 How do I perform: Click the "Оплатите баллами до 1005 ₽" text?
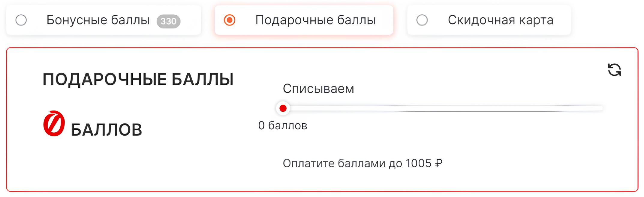(362, 163)
